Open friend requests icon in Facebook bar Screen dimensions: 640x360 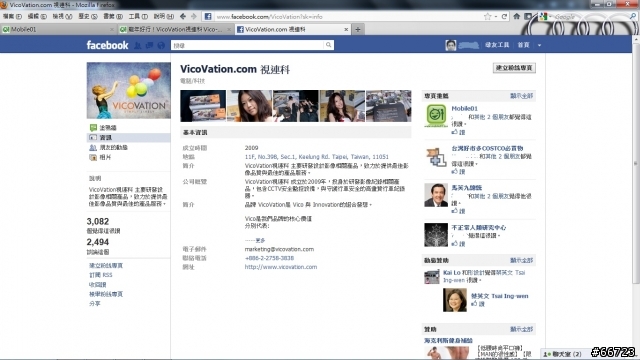click(138, 45)
